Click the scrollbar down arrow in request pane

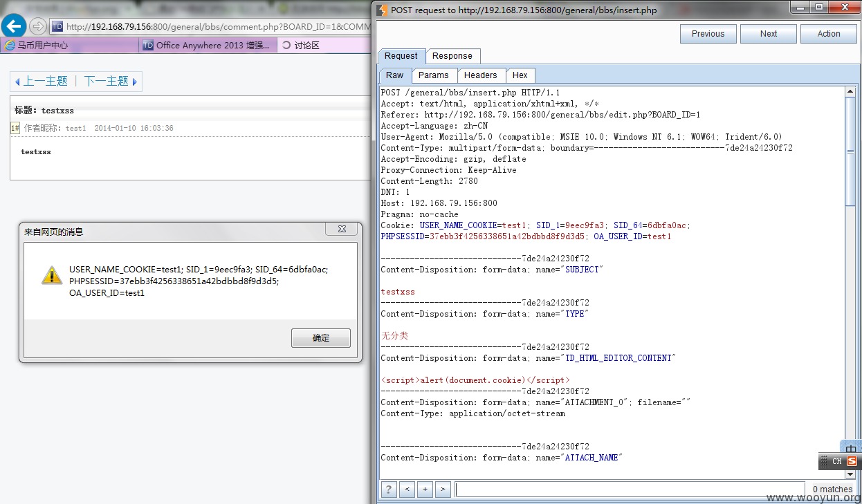[x=850, y=474]
